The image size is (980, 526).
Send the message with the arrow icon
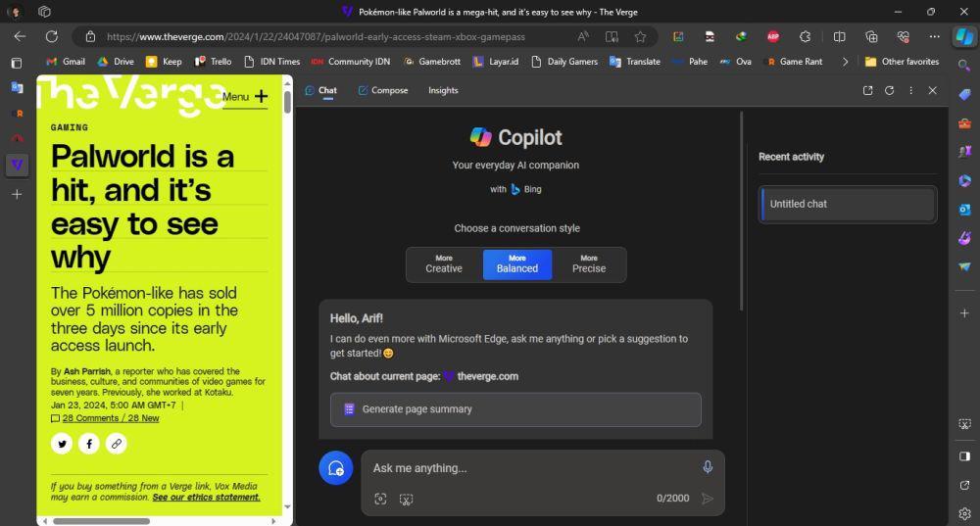click(x=708, y=499)
